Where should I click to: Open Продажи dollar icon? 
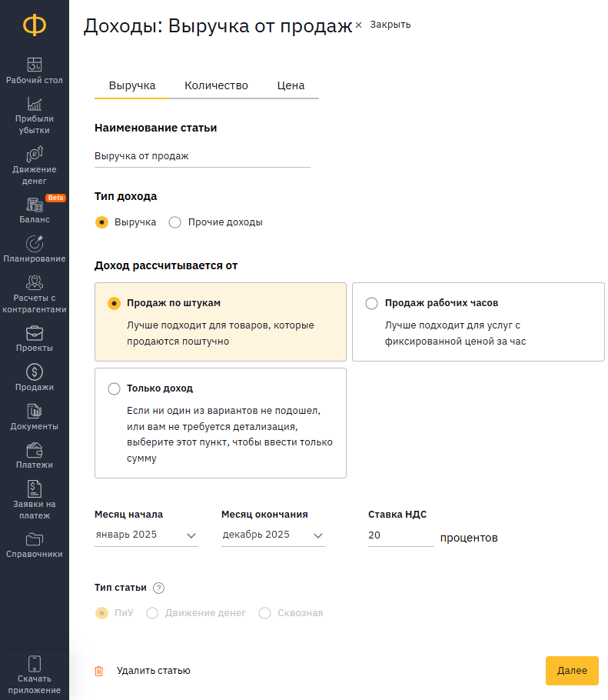click(35, 372)
